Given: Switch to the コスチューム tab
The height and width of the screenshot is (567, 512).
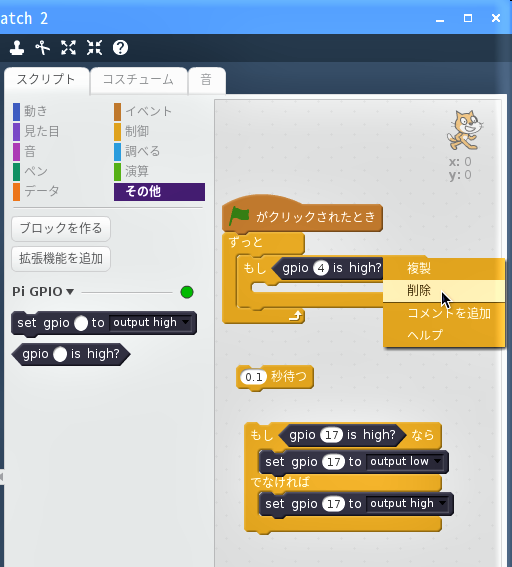Looking at the screenshot, I should (138, 80).
